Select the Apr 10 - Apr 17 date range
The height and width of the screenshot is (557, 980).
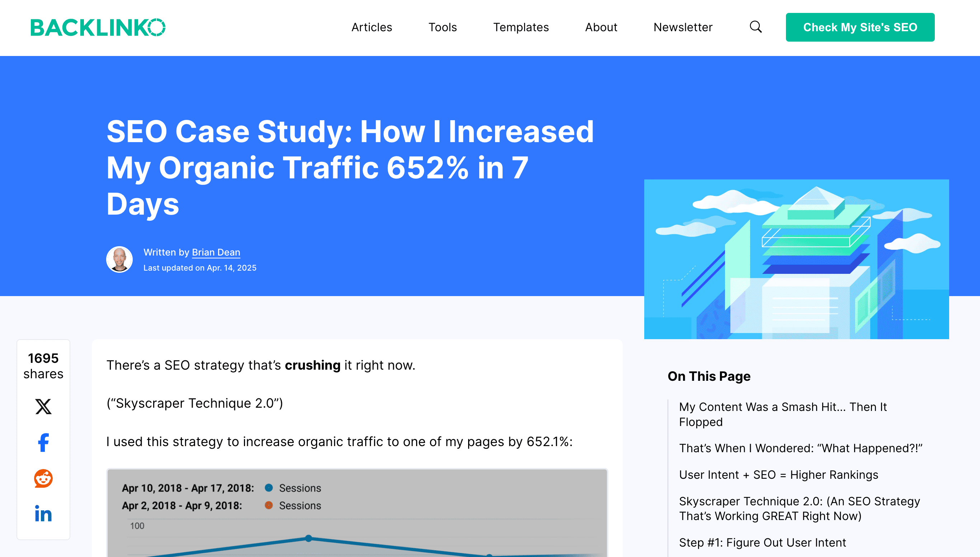point(188,487)
